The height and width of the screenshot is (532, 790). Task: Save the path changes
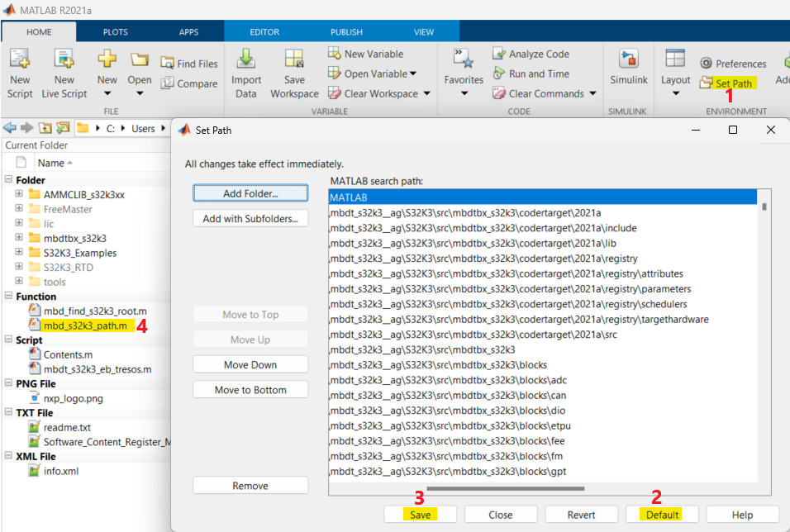420,515
